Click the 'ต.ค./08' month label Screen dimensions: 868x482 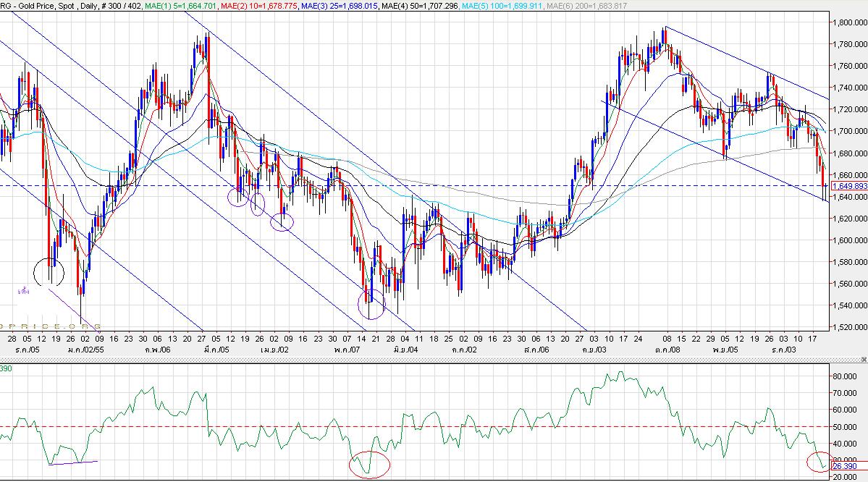tap(667, 350)
